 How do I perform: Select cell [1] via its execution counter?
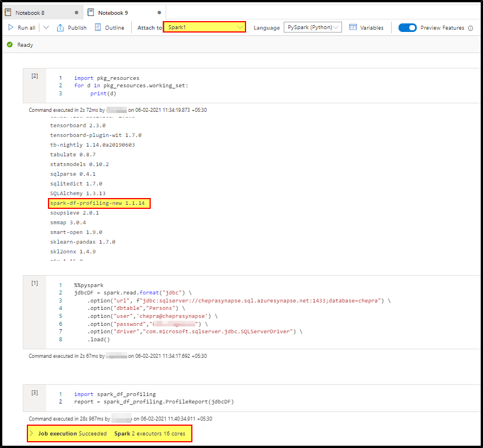pos(35,283)
